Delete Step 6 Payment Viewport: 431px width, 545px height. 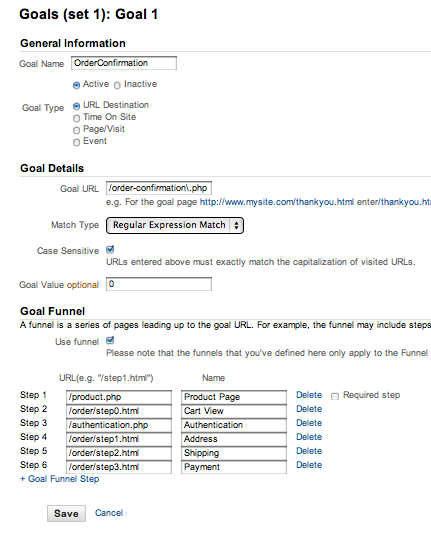click(x=309, y=465)
